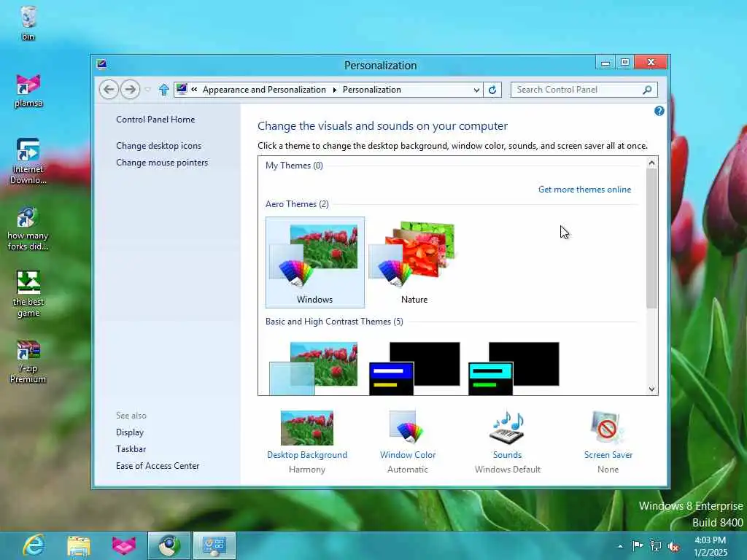Click the Desktop Background tulip icon
This screenshot has width=747, height=560.
(x=307, y=427)
